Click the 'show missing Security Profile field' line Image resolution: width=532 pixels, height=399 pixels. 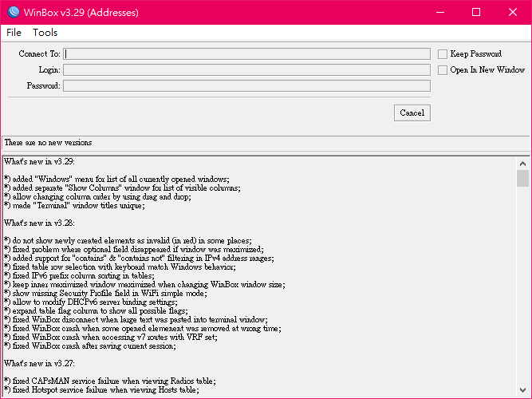pyautogui.click(x=105, y=294)
